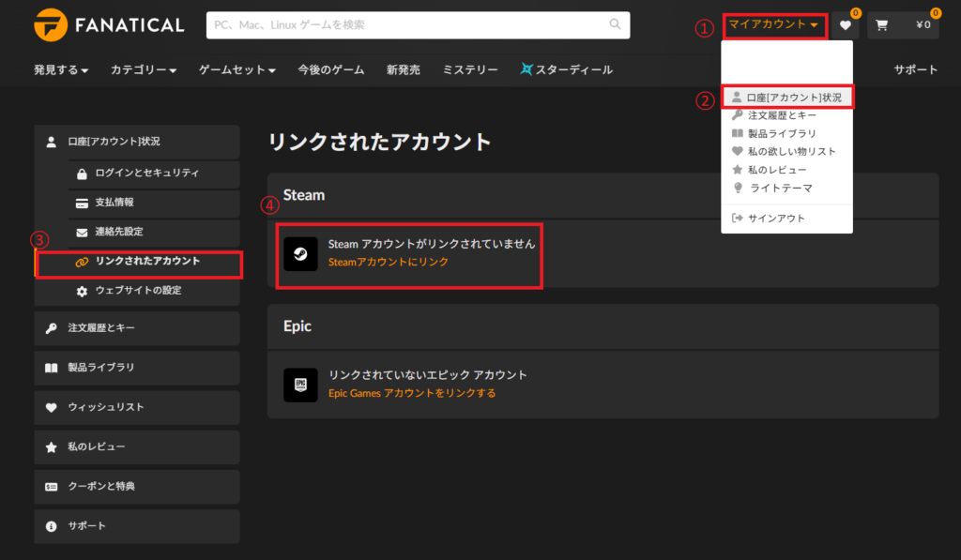Click the gear icon beside ウェブサイトの設定
The image size is (961, 560).
tap(82, 291)
